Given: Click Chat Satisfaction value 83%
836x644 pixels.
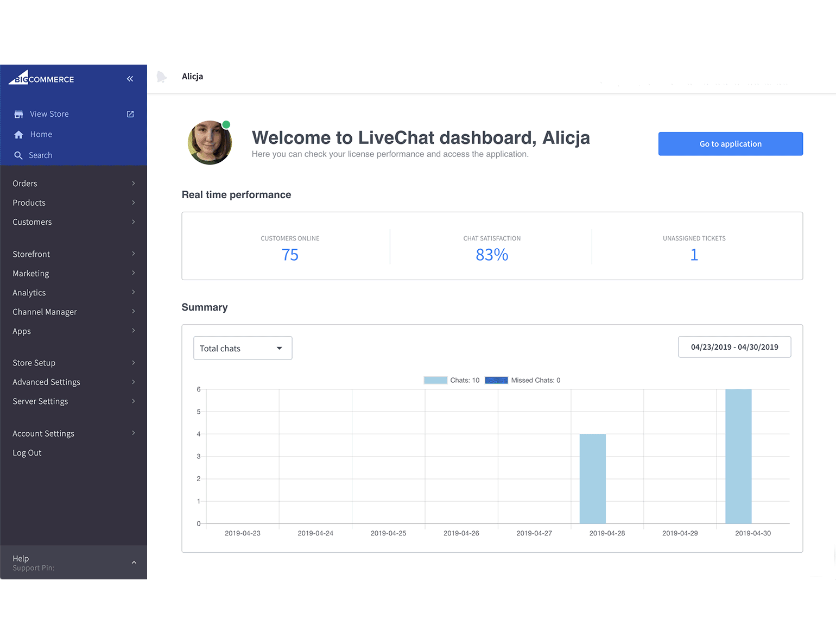Looking at the screenshot, I should pos(492,255).
